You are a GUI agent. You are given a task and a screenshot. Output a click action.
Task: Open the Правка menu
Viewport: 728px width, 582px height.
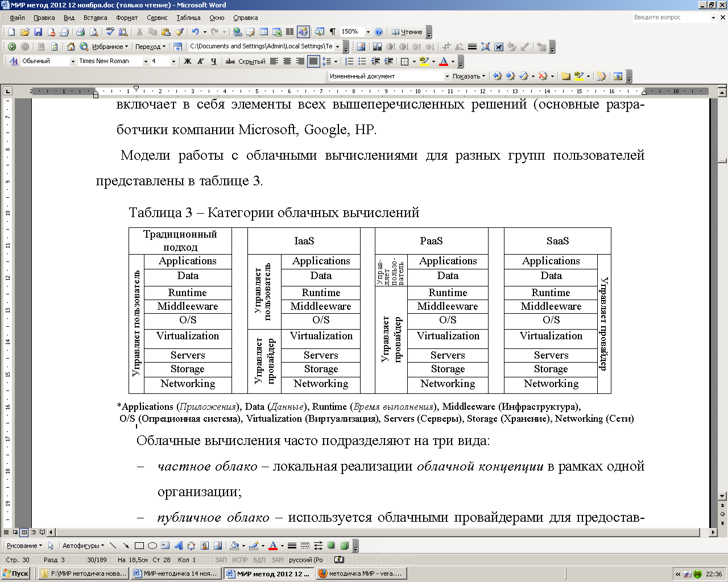click(44, 18)
